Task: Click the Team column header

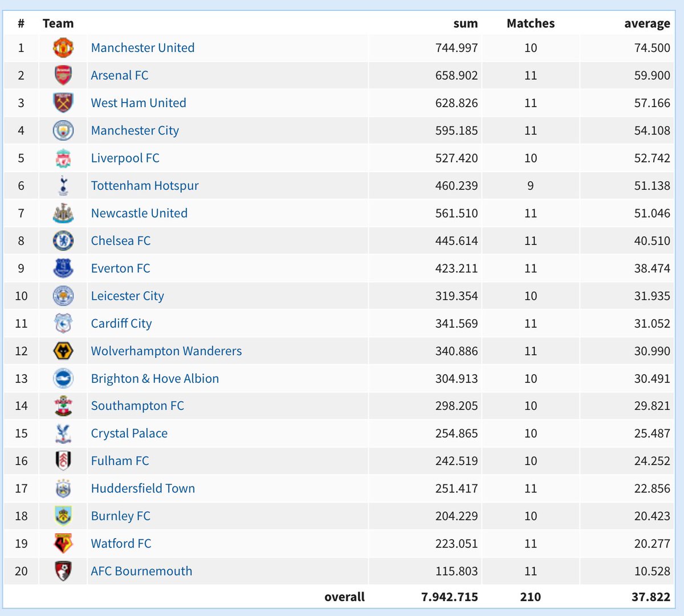Action: (x=58, y=23)
